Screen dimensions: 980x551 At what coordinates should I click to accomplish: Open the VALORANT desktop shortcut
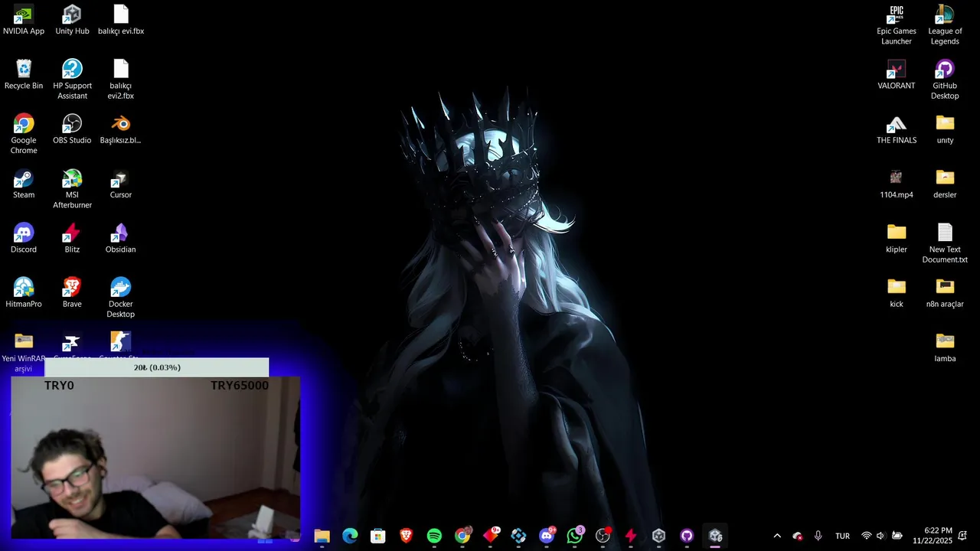pyautogui.click(x=897, y=74)
